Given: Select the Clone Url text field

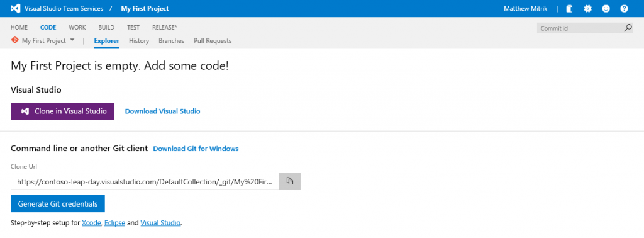Looking at the screenshot, I should coord(145,181).
